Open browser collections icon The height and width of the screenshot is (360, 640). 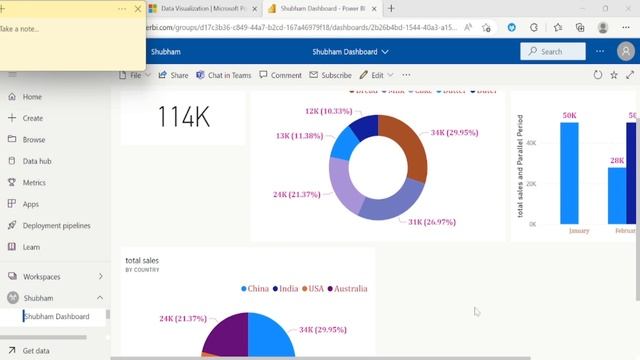click(580, 28)
